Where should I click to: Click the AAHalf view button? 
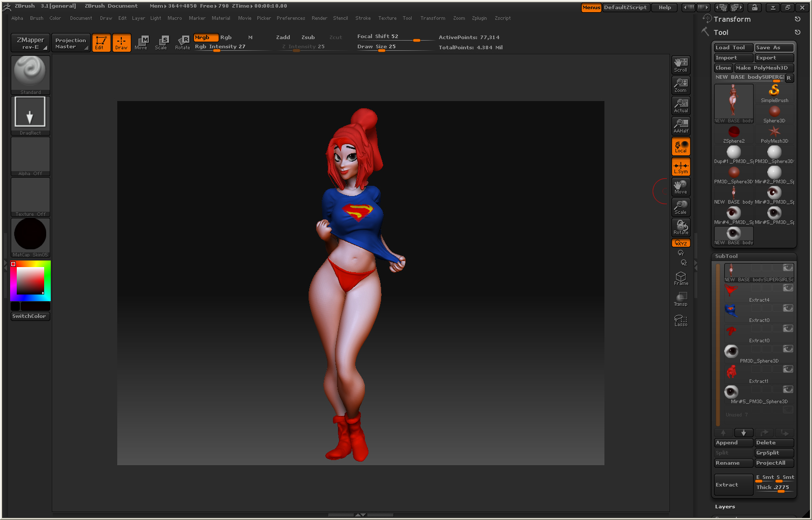click(681, 125)
